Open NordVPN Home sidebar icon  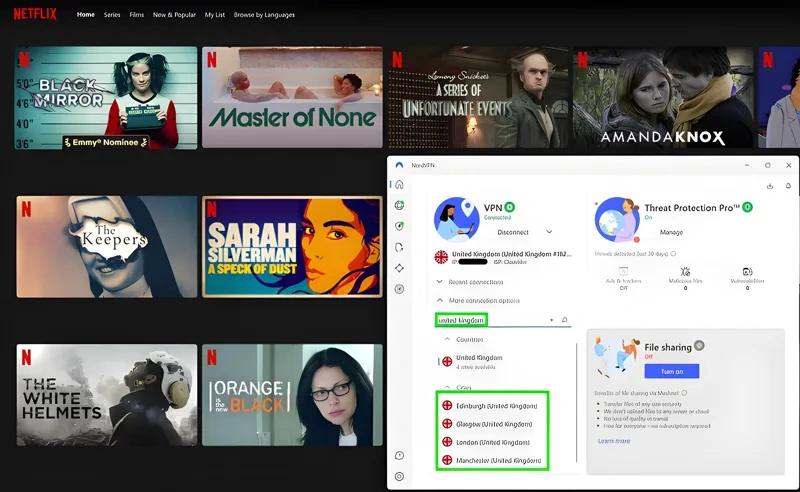(399, 184)
